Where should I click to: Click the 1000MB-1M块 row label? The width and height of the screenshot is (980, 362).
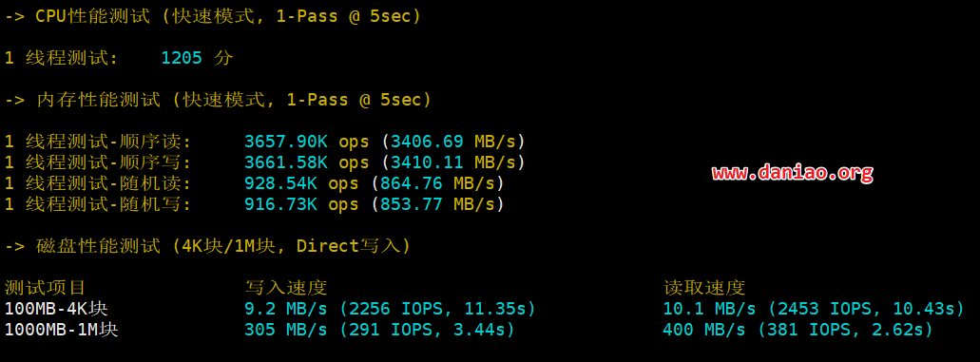62,330
